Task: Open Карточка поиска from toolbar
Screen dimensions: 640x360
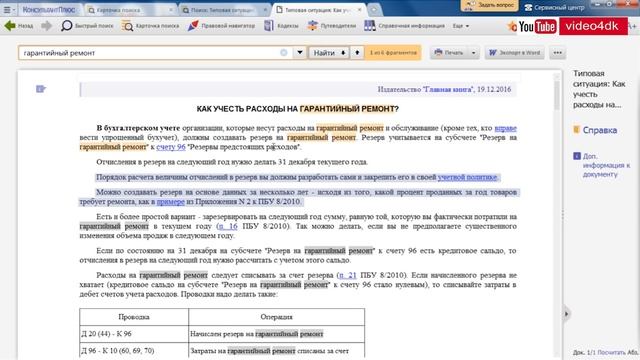Action: click(150, 26)
